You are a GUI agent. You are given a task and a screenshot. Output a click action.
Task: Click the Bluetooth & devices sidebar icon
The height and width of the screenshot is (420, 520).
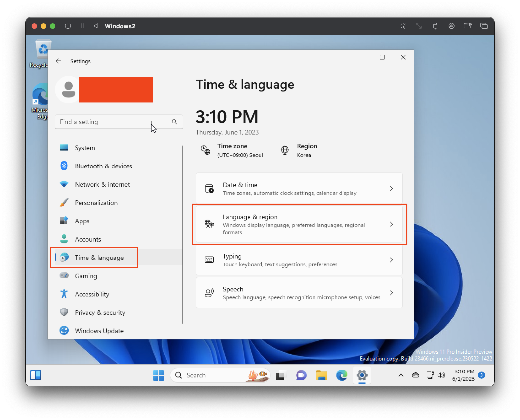pyautogui.click(x=64, y=166)
